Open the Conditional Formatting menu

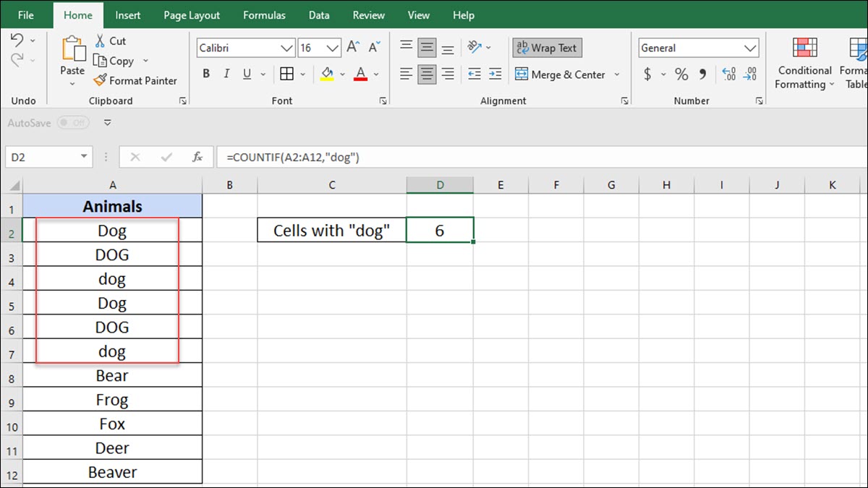coord(804,64)
